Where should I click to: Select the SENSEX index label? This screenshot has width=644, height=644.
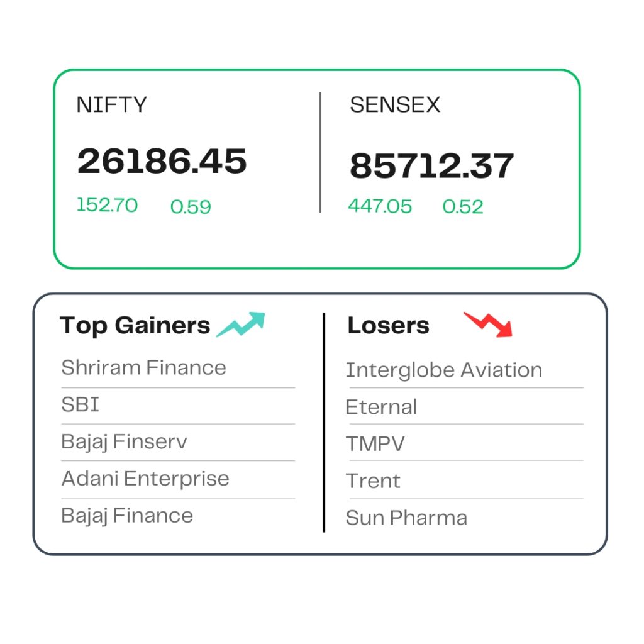point(395,105)
